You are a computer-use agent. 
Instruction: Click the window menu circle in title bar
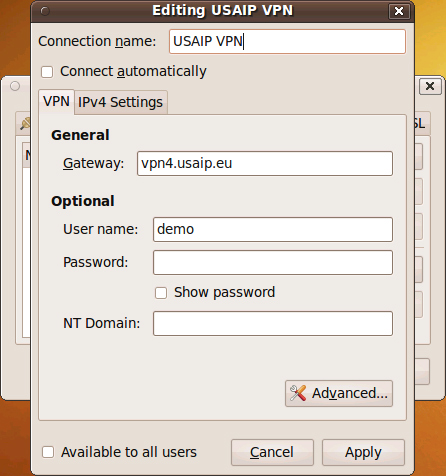pyautogui.click(x=45, y=11)
